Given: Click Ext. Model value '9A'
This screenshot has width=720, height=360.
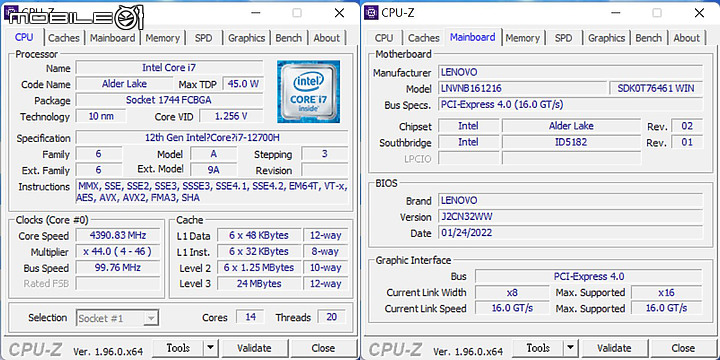Looking at the screenshot, I should coord(214,170).
